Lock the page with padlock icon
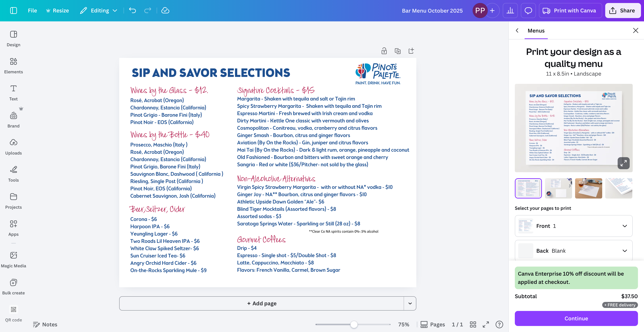 (384, 51)
